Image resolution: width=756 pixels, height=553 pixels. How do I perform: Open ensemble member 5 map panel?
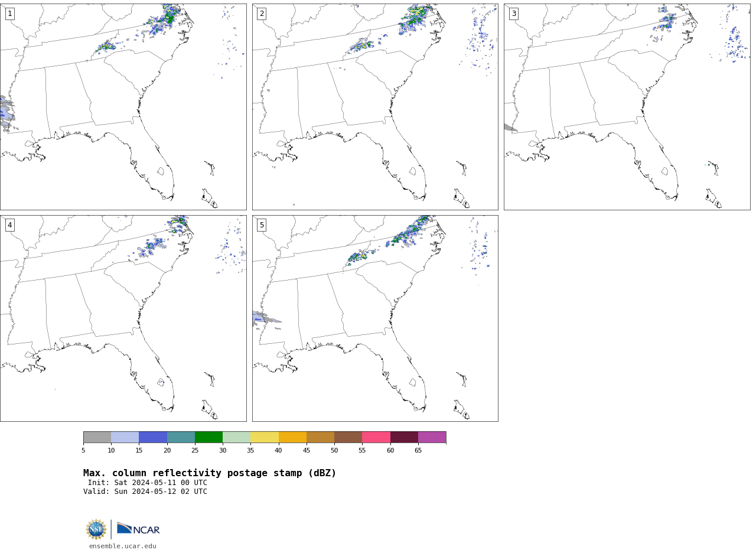[375, 318]
